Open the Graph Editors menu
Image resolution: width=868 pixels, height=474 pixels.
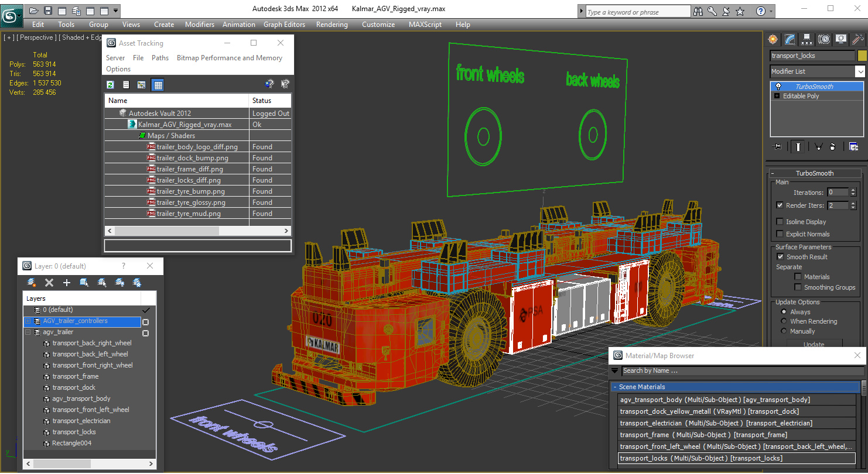click(284, 25)
